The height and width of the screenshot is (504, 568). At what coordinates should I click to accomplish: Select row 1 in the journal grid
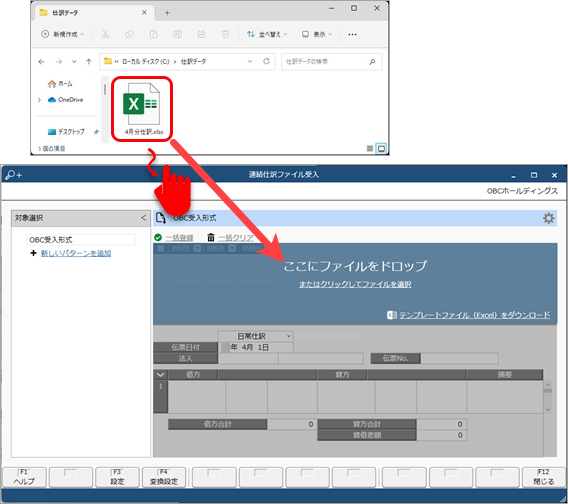160,396
